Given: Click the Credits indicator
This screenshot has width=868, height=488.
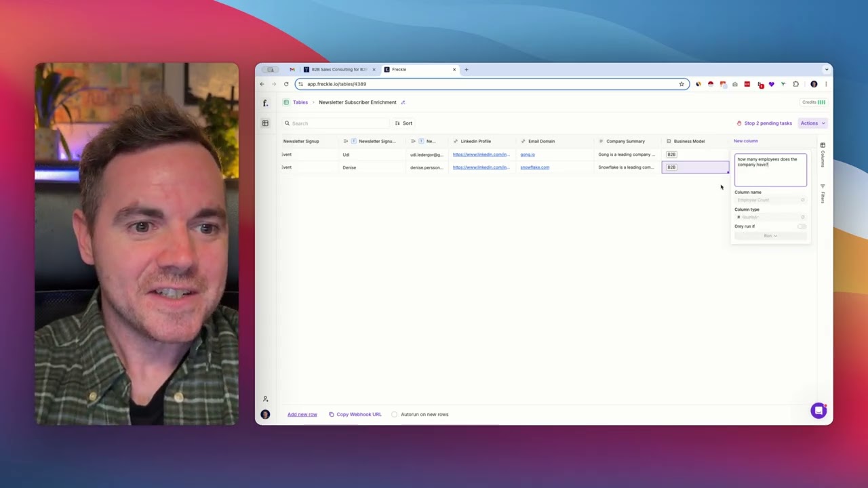Looking at the screenshot, I should click(x=814, y=102).
